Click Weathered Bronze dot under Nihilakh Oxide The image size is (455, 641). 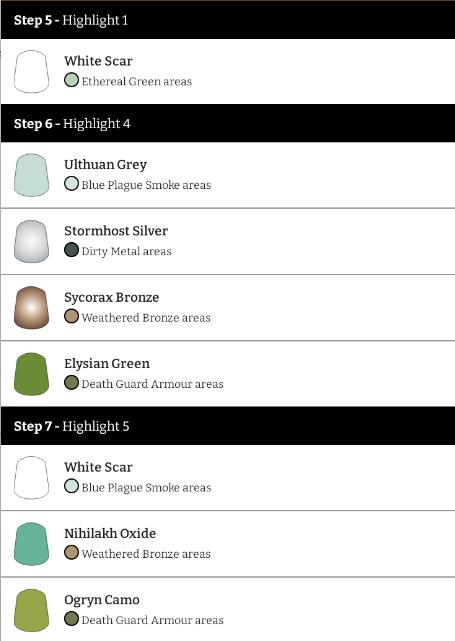tap(71, 552)
